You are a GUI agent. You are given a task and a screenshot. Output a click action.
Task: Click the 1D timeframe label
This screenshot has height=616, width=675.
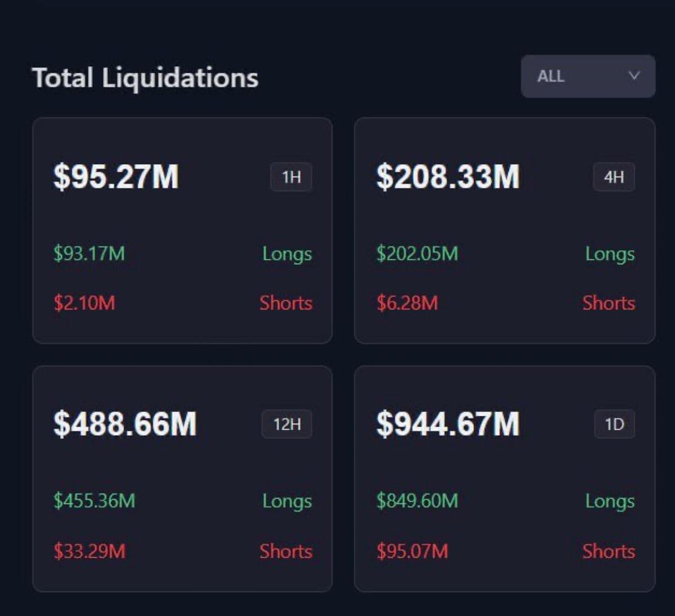coord(614,424)
